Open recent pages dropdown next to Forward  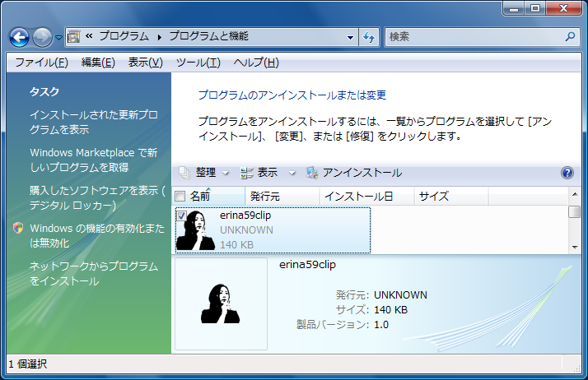(58, 38)
